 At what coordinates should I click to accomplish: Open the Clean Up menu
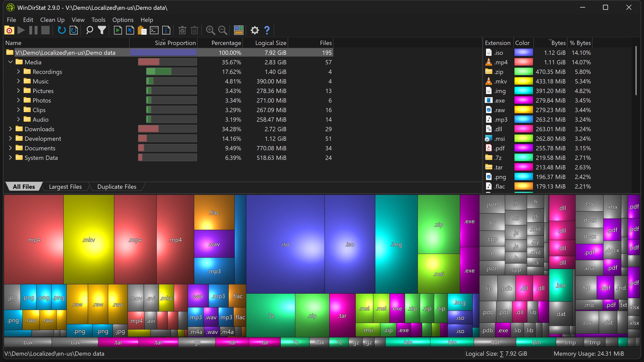pyautogui.click(x=52, y=20)
